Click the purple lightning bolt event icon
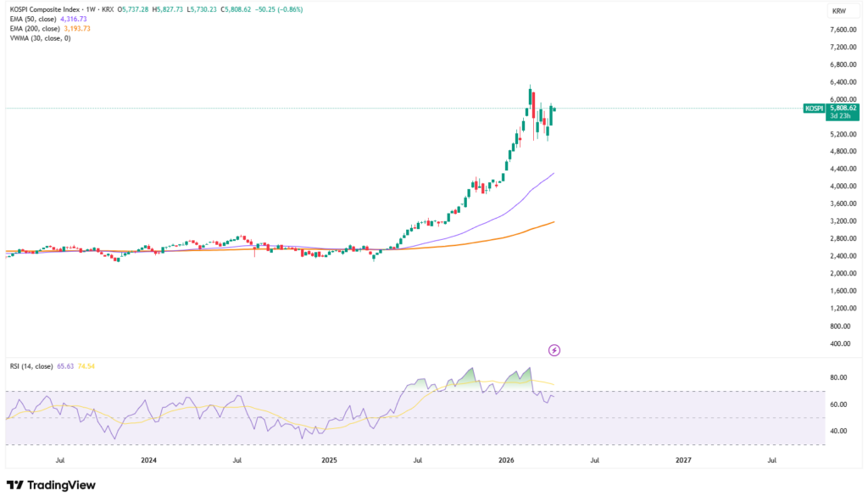868x502 pixels. (x=554, y=349)
